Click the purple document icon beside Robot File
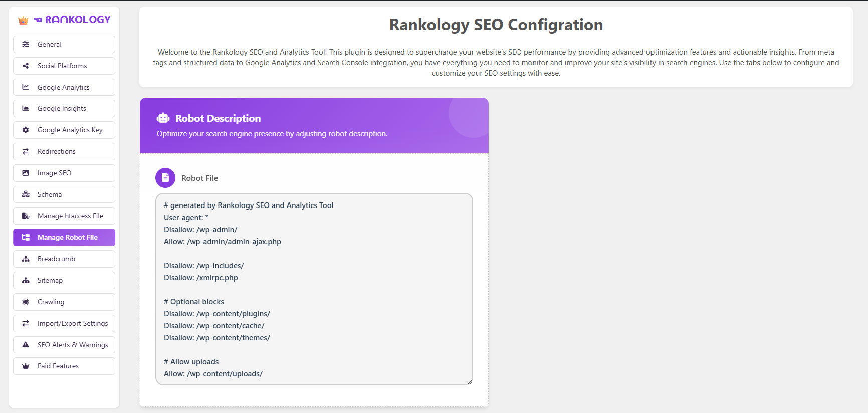This screenshot has width=868, height=413. 165,178
